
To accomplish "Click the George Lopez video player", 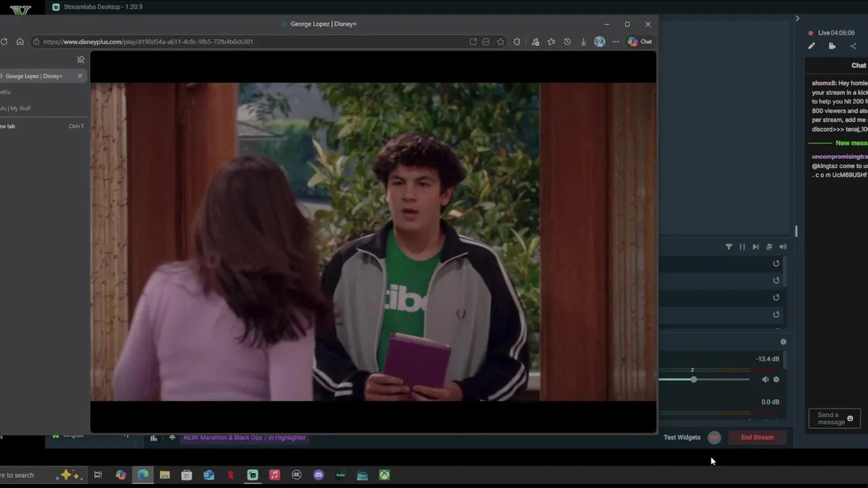I will [373, 242].
